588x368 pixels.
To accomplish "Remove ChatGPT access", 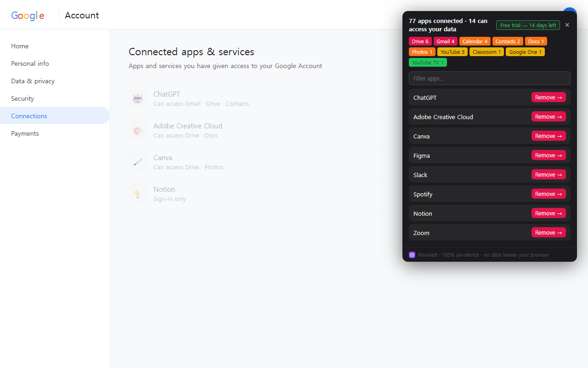I will [548, 98].
